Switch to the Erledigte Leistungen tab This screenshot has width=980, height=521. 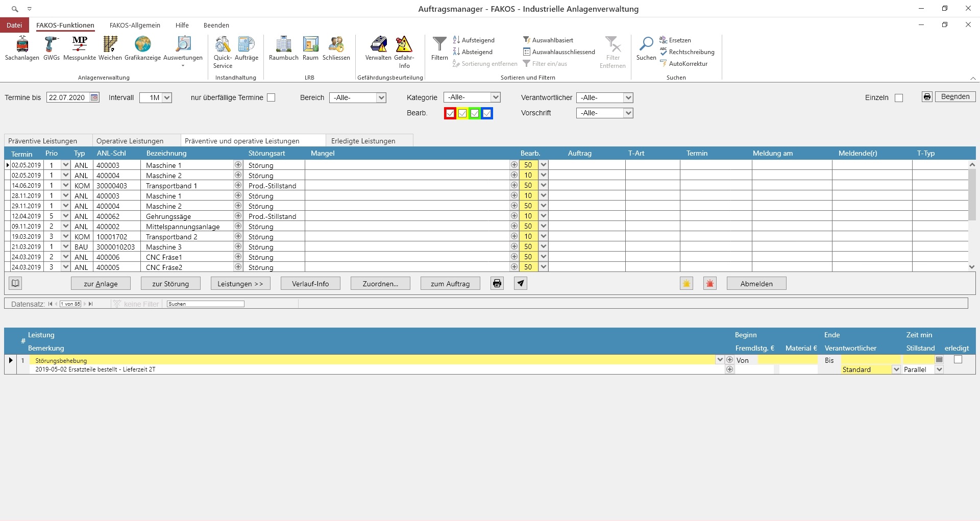click(363, 141)
